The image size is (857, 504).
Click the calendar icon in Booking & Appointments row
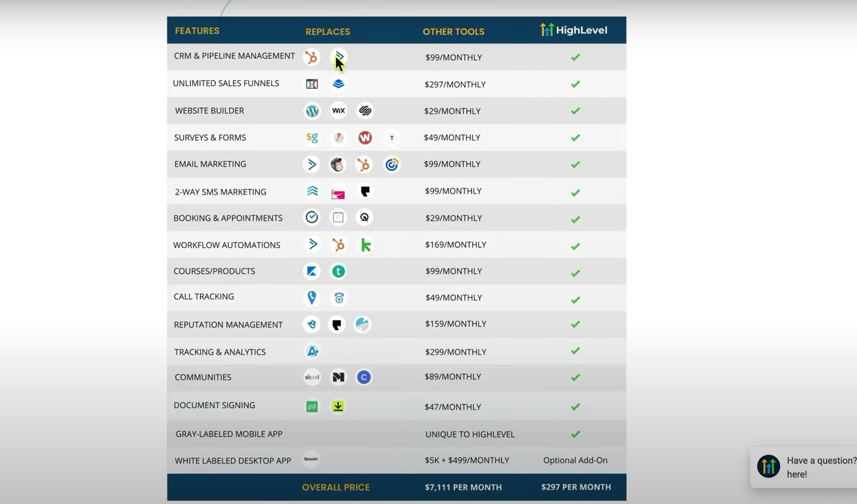pos(338,217)
